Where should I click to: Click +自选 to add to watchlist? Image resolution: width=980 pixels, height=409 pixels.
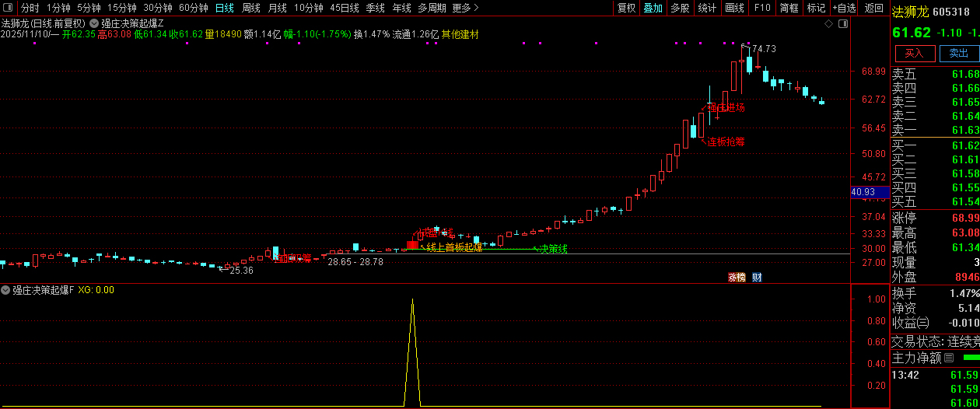(x=845, y=8)
